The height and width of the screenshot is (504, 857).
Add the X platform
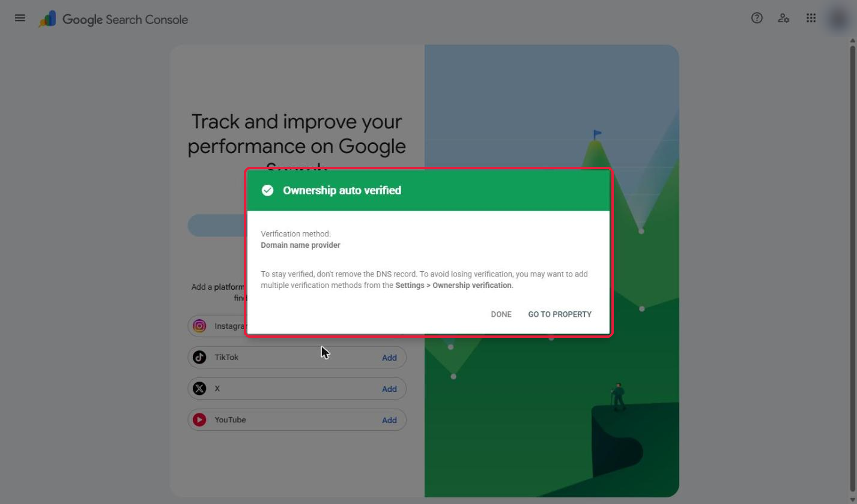pyautogui.click(x=389, y=389)
